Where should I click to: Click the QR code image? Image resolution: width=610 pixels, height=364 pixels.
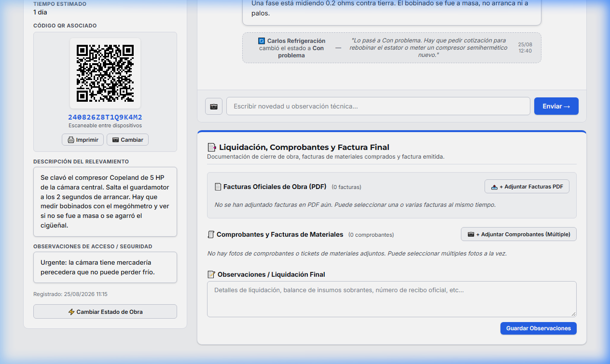coord(105,73)
